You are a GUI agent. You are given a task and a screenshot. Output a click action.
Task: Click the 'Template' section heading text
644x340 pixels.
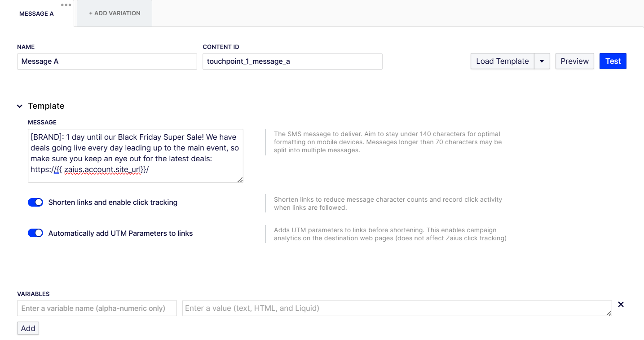click(46, 106)
